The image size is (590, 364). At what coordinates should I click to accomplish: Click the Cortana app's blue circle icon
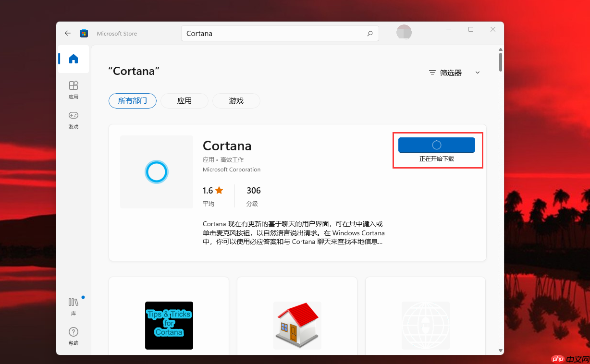pyautogui.click(x=156, y=171)
